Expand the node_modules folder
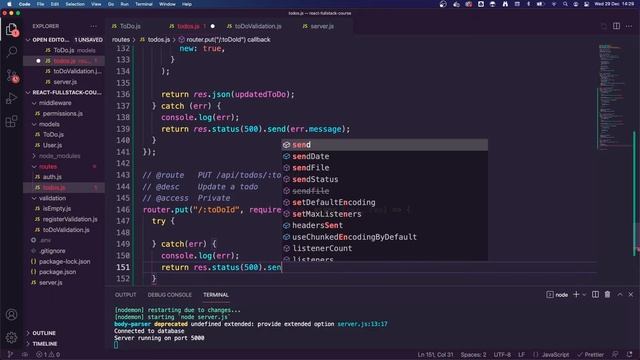 60,156
